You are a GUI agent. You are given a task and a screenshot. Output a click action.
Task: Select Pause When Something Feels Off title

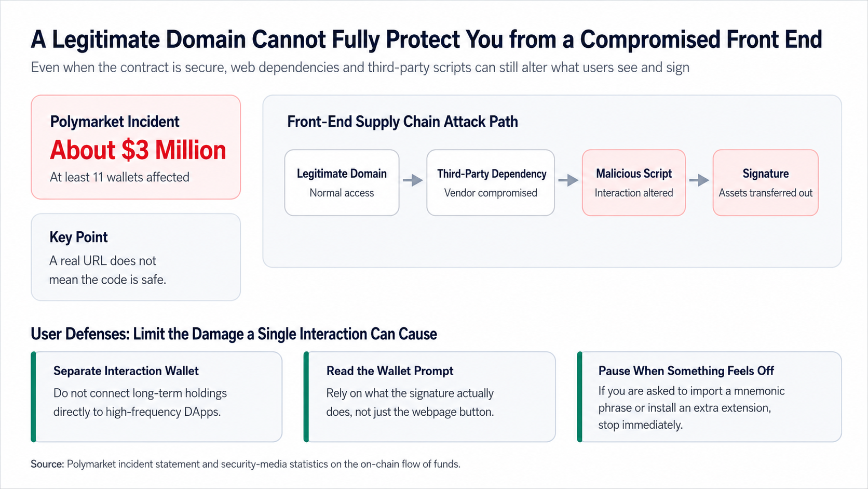(x=686, y=371)
